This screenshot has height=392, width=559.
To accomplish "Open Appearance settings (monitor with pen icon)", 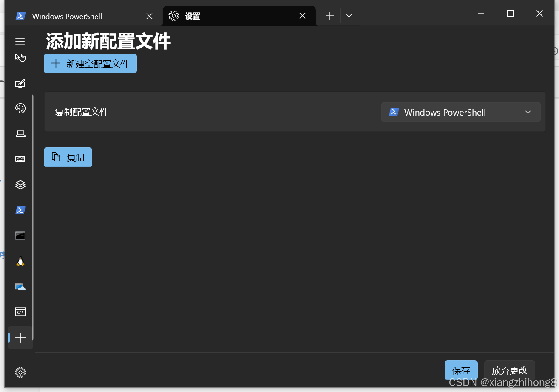I will (20, 83).
